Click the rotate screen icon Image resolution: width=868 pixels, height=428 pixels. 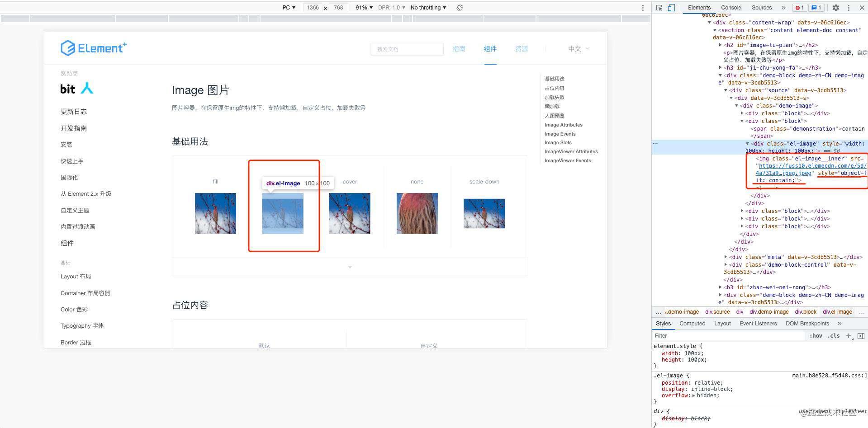[460, 8]
